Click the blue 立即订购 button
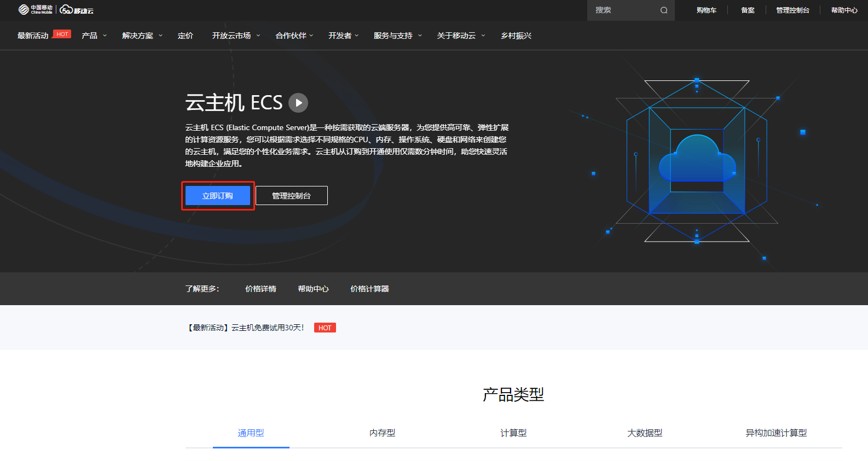This screenshot has width=868, height=461. (218, 196)
